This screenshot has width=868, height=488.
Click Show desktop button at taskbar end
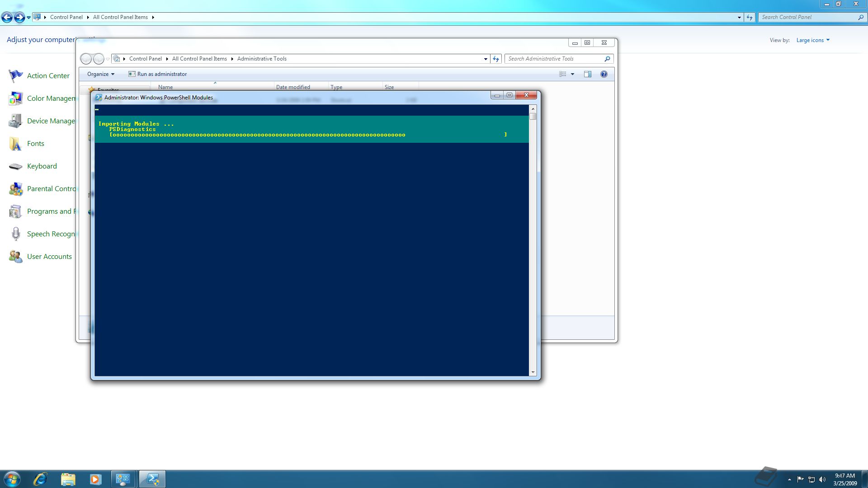click(864, 479)
